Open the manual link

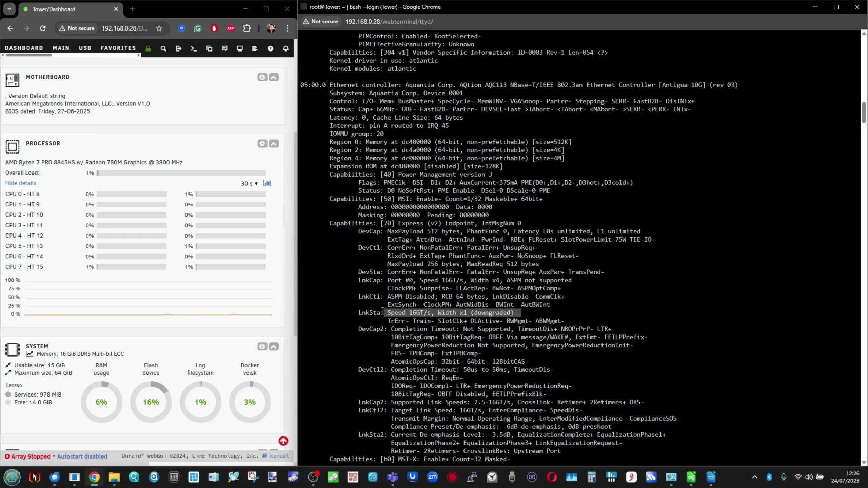click(279, 456)
